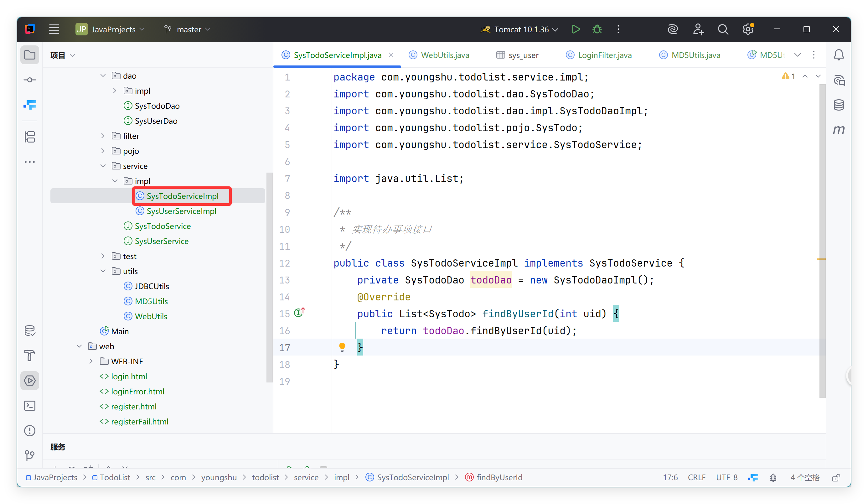Click the implements-method gutter icon on line 15
The height and width of the screenshot is (504, 868).
coord(299,313)
